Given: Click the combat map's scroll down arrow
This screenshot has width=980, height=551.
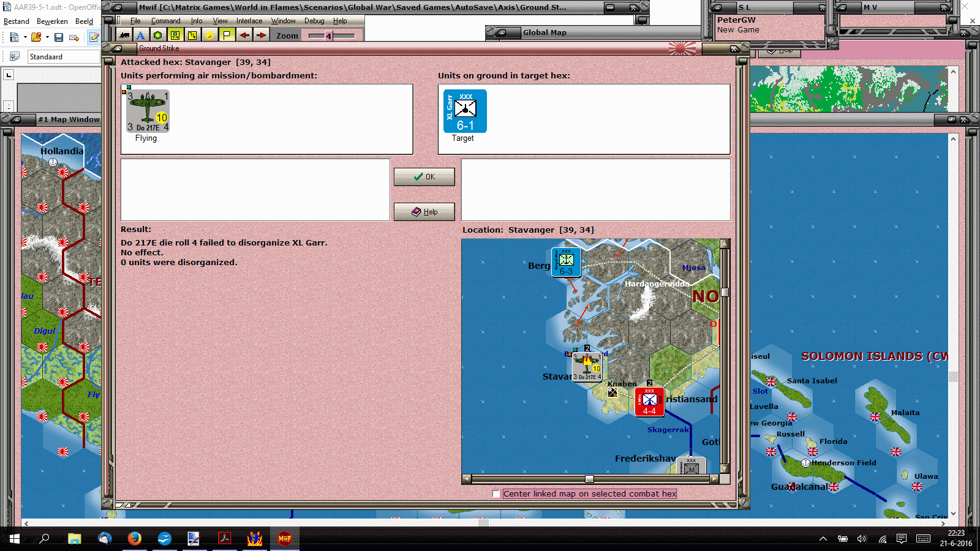Looking at the screenshot, I should click(x=725, y=468).
